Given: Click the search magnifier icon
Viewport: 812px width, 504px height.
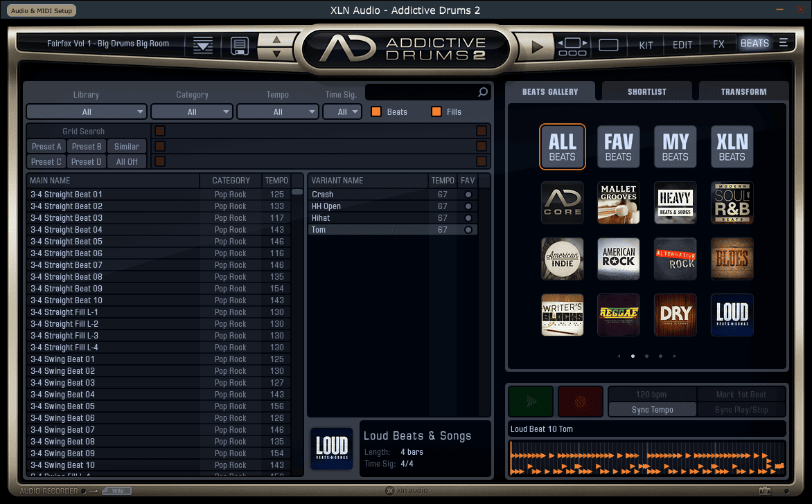Looking at the screenshot, I should pos(483,92).
